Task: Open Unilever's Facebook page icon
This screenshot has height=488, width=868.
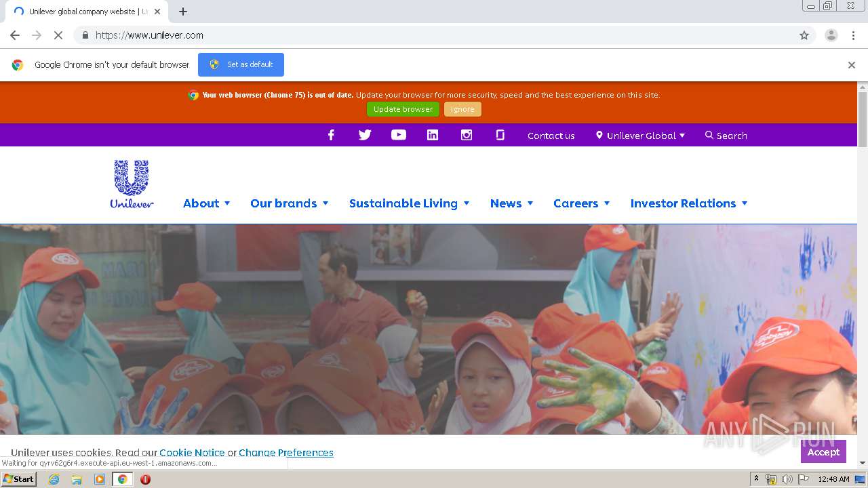Action: coord(331,135)
